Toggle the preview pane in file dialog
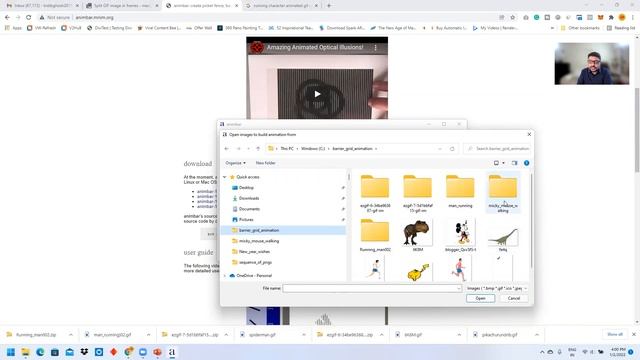This screenshot has width=640, height=360. (514, 163)
